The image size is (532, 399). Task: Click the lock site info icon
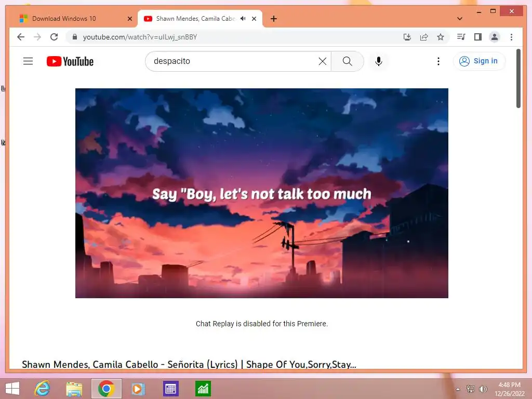click(x=75, y=37)
